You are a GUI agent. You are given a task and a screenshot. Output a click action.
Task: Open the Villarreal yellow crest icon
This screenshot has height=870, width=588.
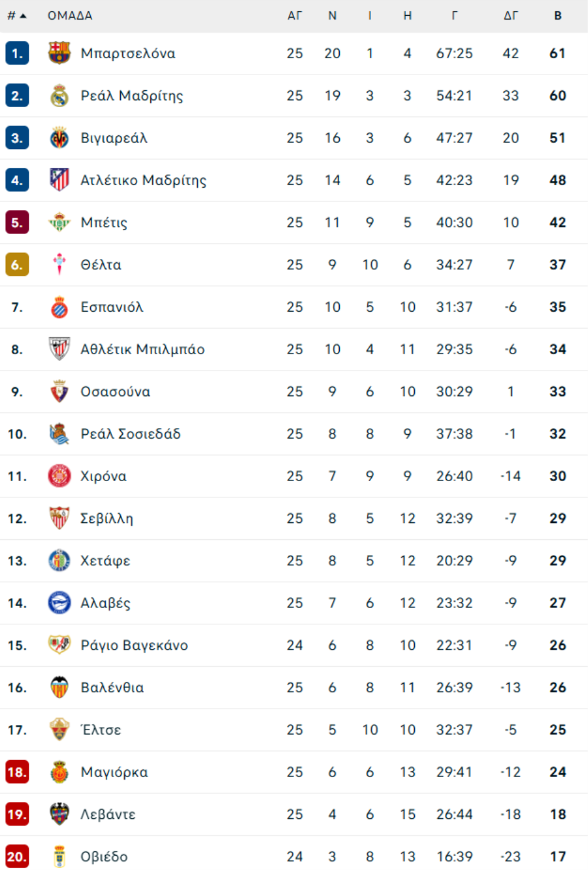click(x=59, y=138)
